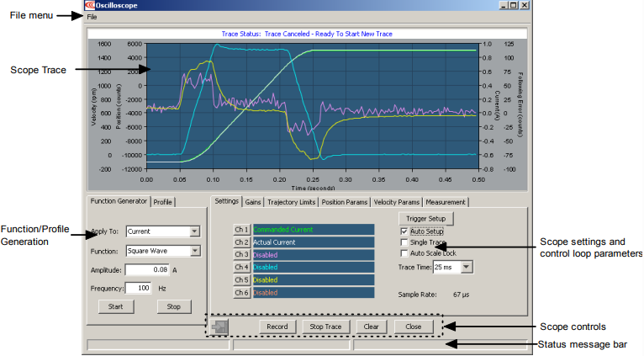Viewport: 644px width, 356px height.
Task: Switch to the Function Generator tab
Action: (119, 201)
